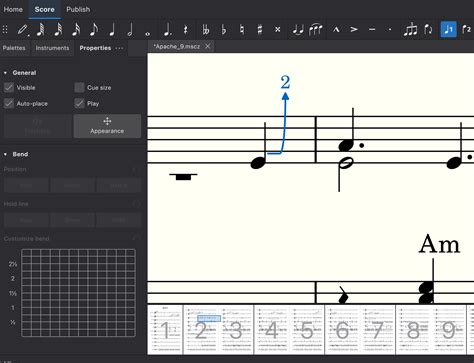Flip direction of selected element
The height and width of the screenshot is (363, 474).
coord(428,30)
